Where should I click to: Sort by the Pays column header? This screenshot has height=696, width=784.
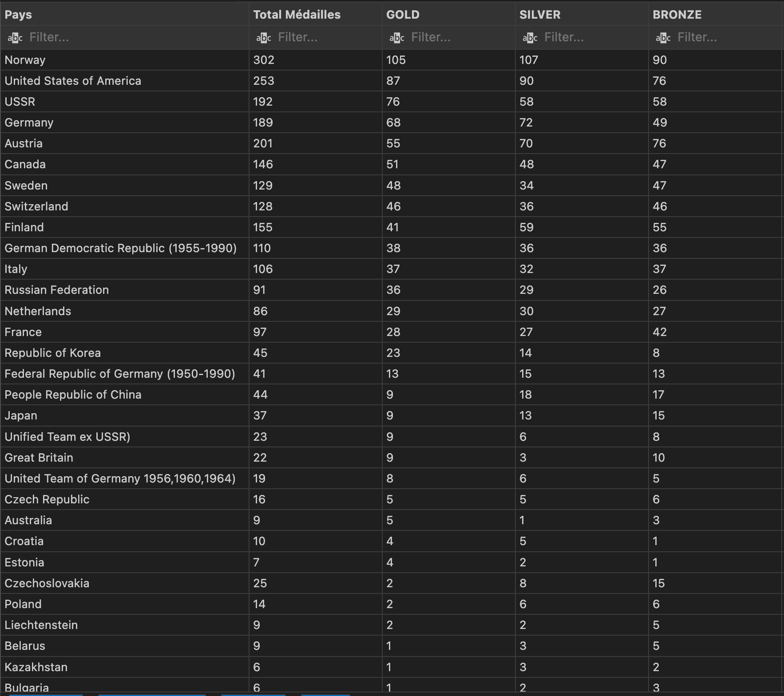[124, 15]
